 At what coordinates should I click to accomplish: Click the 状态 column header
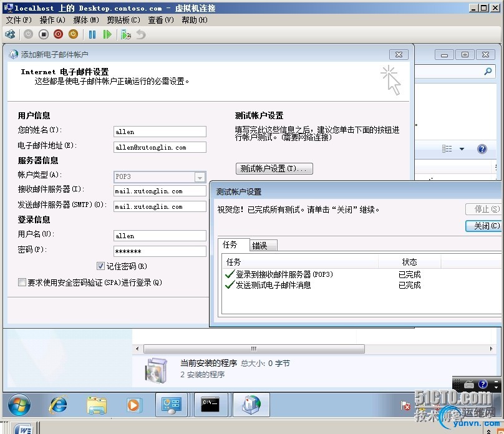tap(409, 262)
